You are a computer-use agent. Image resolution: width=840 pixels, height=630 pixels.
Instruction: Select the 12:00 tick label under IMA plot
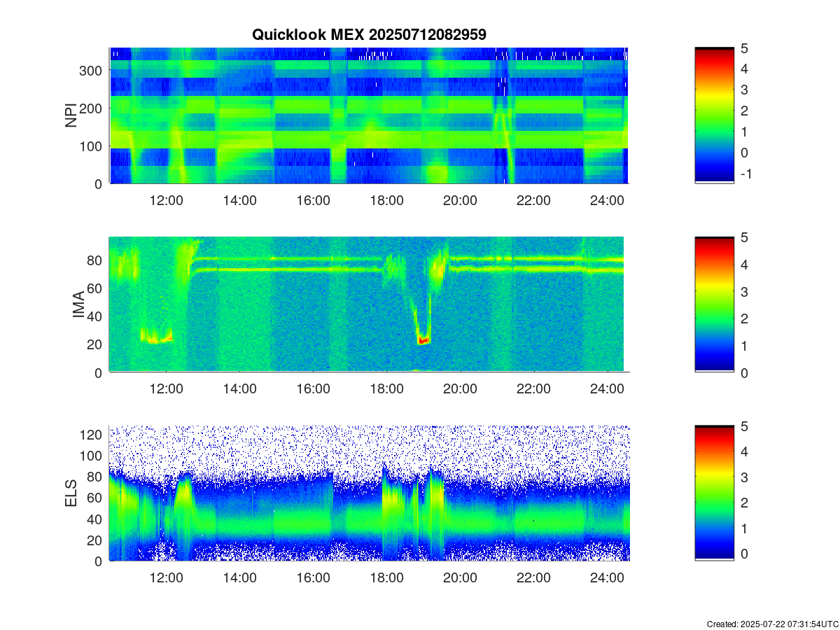tap(167, 389)
